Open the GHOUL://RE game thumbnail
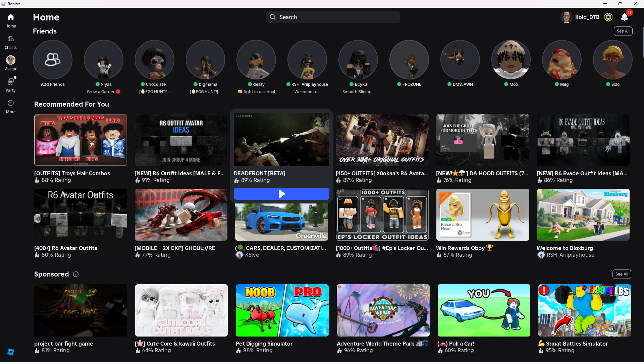Viewport: 644px width, 362px height. 181,215
